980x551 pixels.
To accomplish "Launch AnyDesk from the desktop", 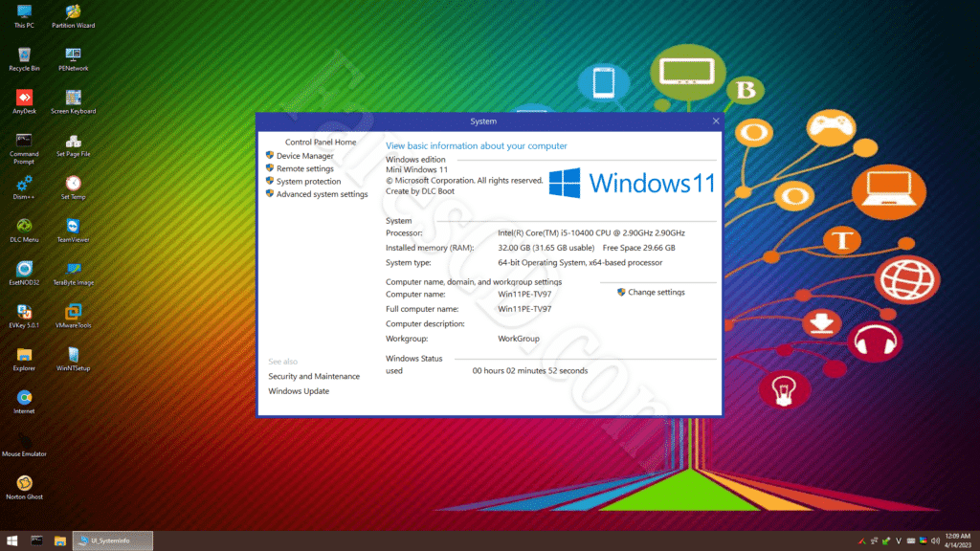I will point(24,101).
